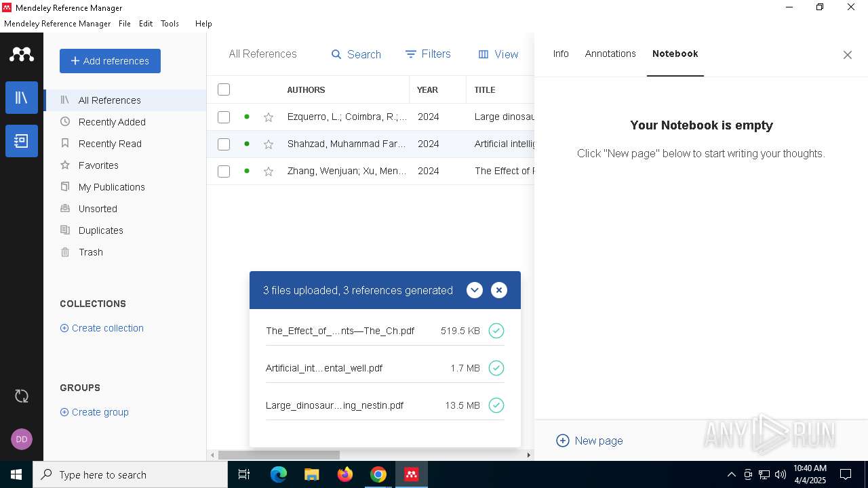This screenshot has height=488, width=868.
Task: Sort by the TITLE column header
Action: (485, 89)
